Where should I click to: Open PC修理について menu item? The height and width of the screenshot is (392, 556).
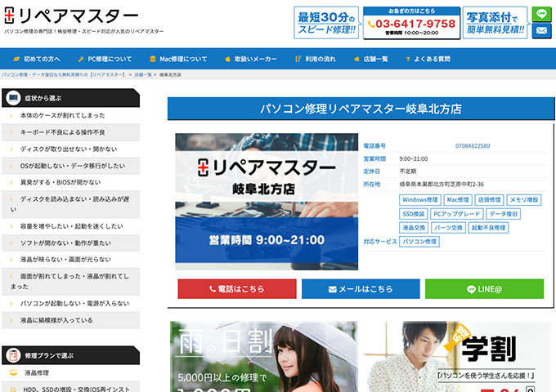click(x=105, y=59)
